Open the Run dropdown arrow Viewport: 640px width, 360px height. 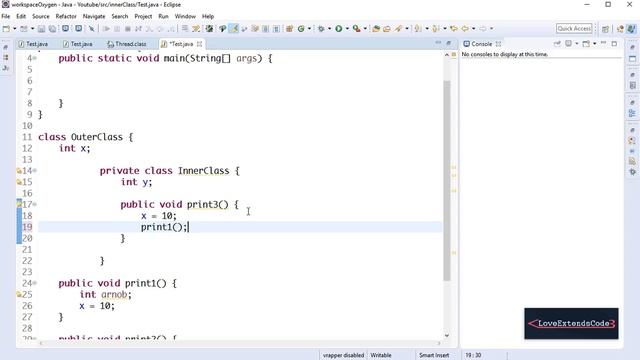pos(347,29)
